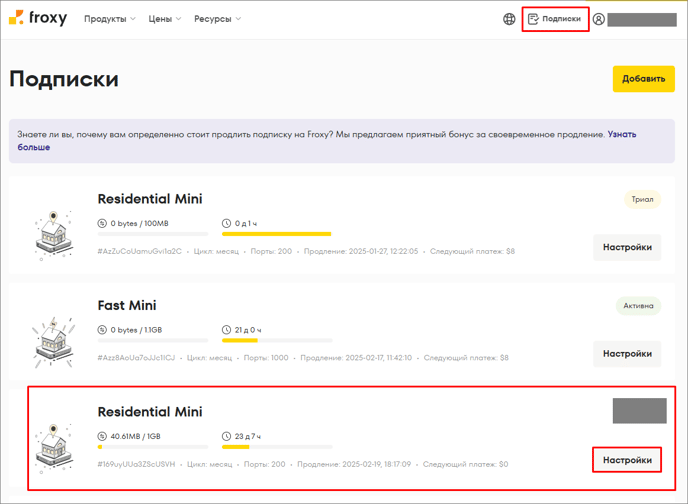This screenshot has width=688, height=504.
Task: Open Настройки for Fast Mini
Action: tap(627, 354)
